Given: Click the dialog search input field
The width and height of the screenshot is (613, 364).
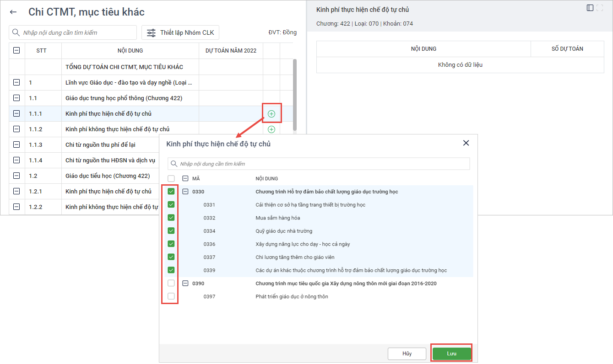Looking at the screenshot, I should (x=320, y=164).
